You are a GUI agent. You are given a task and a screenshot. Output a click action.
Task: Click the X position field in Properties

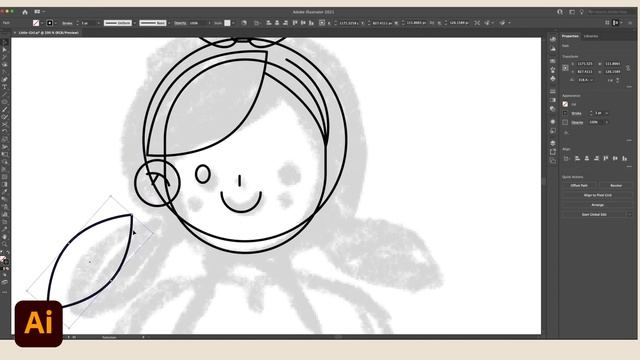pyautogui.click(x=585, y=64)
